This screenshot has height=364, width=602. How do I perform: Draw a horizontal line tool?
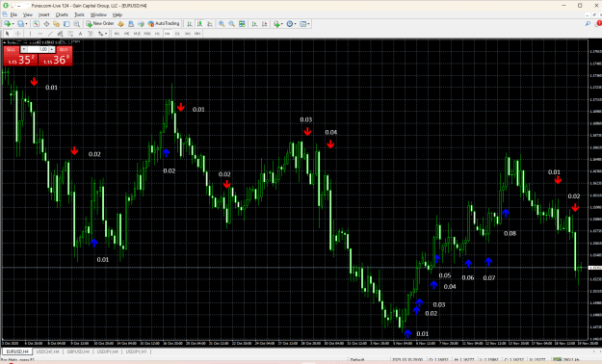[40, 34]
